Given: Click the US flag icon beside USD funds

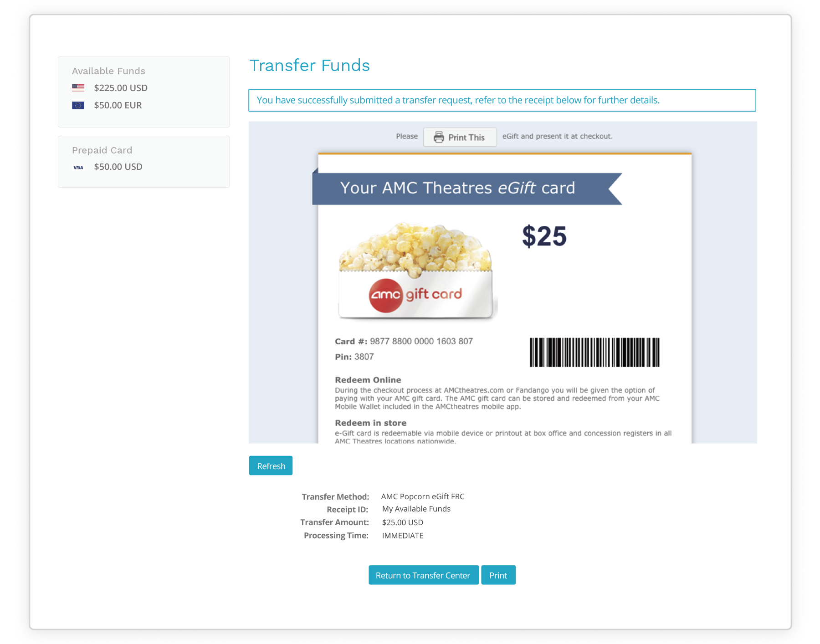Looking at the screenshot, I should 78,87.
